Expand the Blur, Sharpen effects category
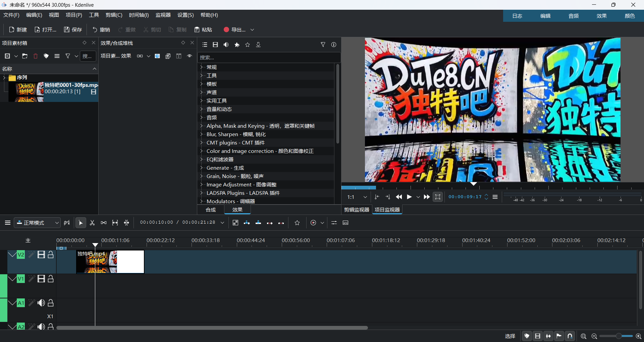This screenshot has height=342, width=644. (x=202, y=134)
